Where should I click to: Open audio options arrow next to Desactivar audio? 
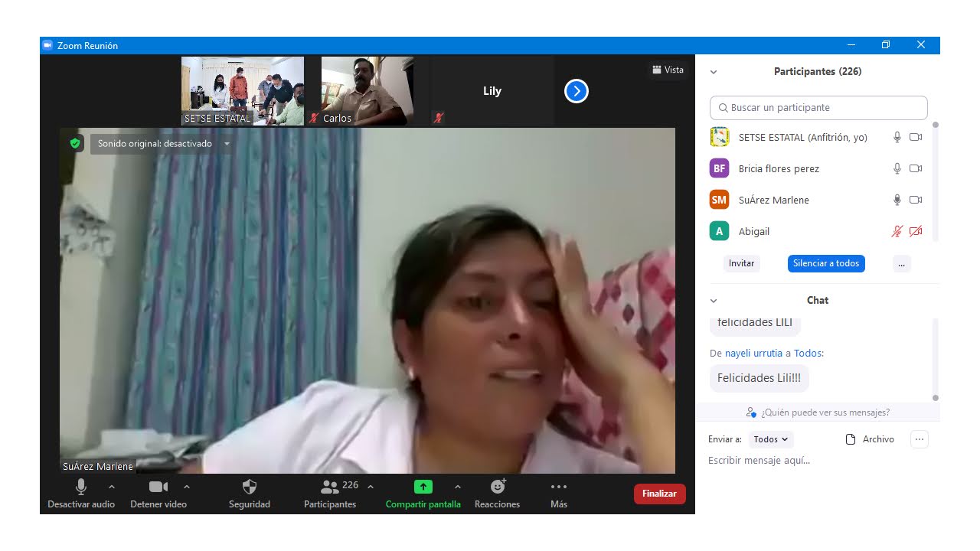112,487
